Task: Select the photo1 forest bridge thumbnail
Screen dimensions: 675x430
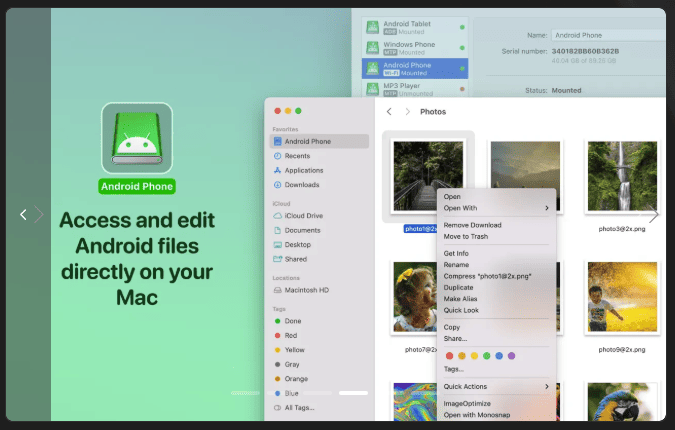Action: [428, 176]
